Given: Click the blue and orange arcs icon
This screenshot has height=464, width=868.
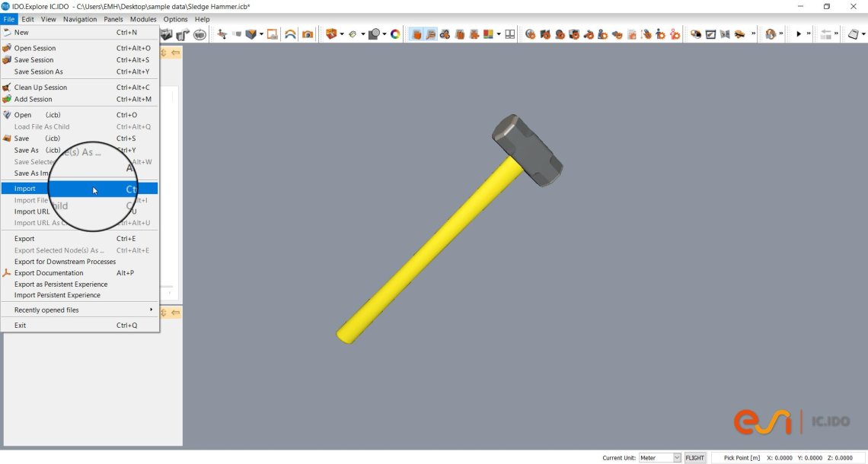Looking at the screenshot, I should click(290, 34).
